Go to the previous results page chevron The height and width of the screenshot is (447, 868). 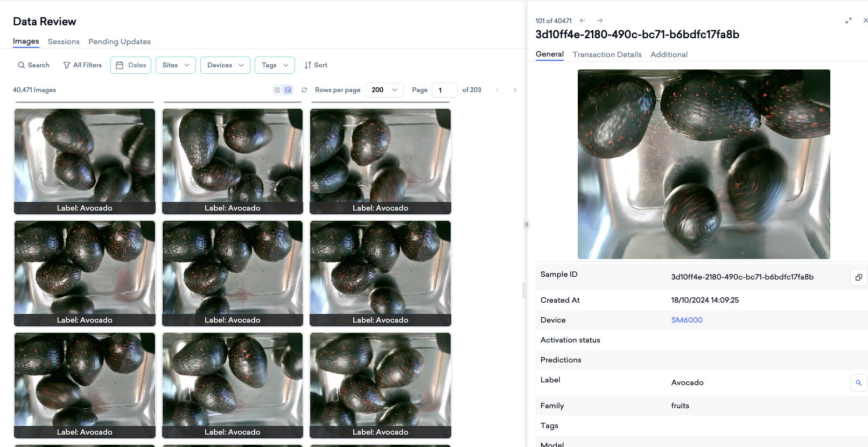coord(497,90)
